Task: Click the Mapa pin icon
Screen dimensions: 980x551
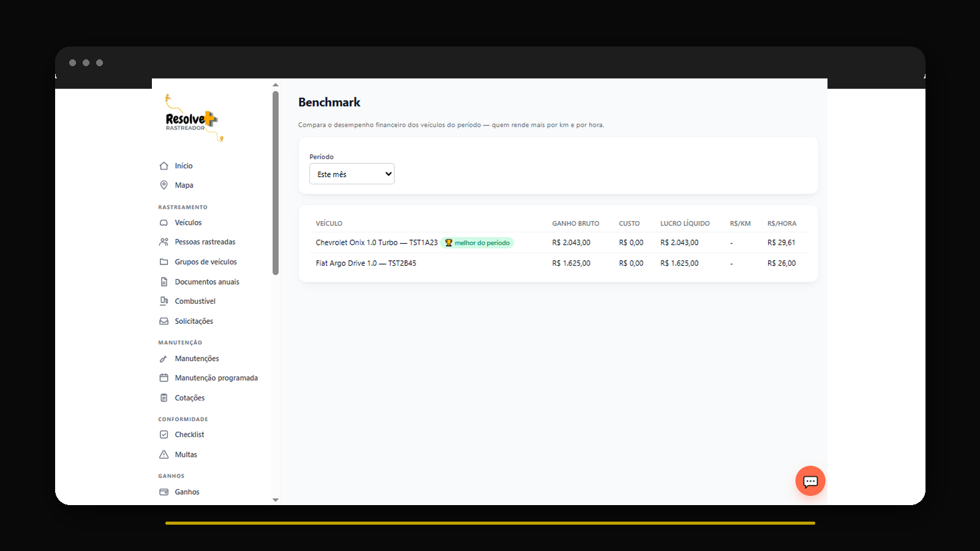Action: click(164, 185)
